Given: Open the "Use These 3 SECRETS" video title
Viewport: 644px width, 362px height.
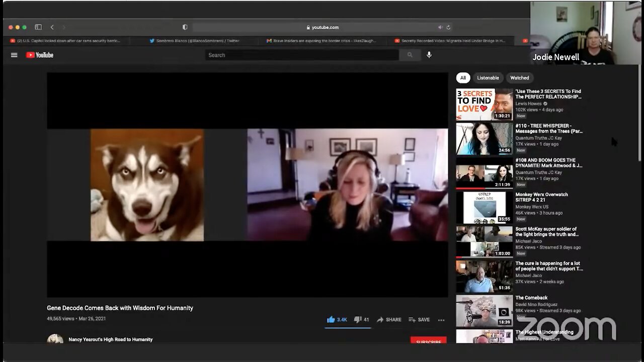Looking at the screenshot, I should (548, 94).
